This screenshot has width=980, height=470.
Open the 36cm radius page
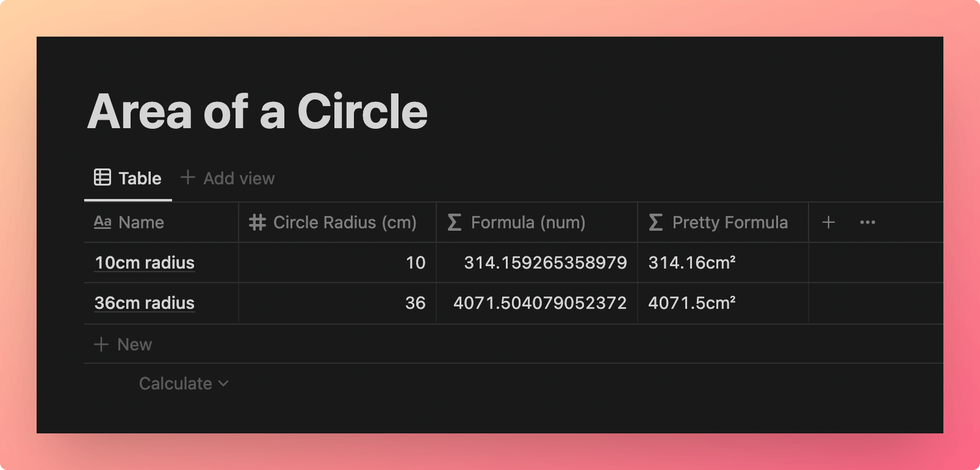[145, 303]
